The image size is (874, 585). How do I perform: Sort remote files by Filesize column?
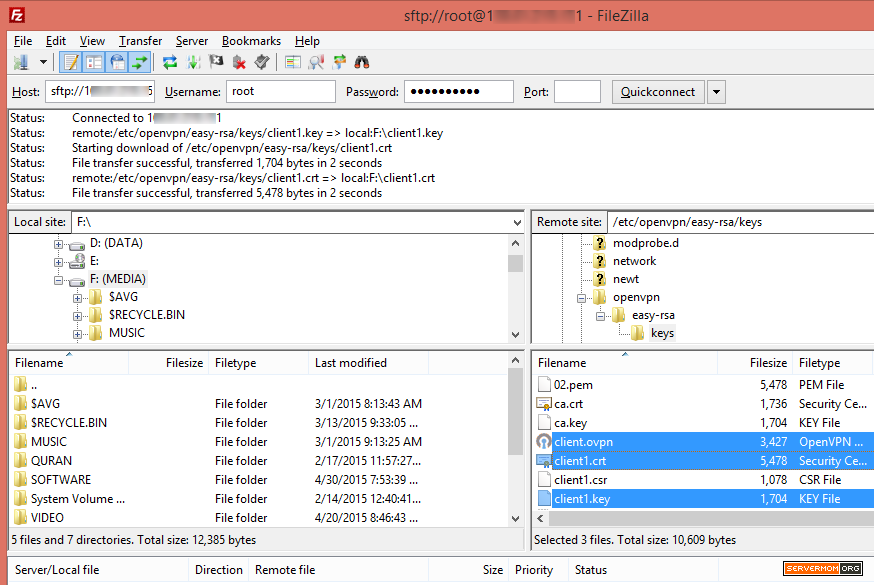[756, 363]
